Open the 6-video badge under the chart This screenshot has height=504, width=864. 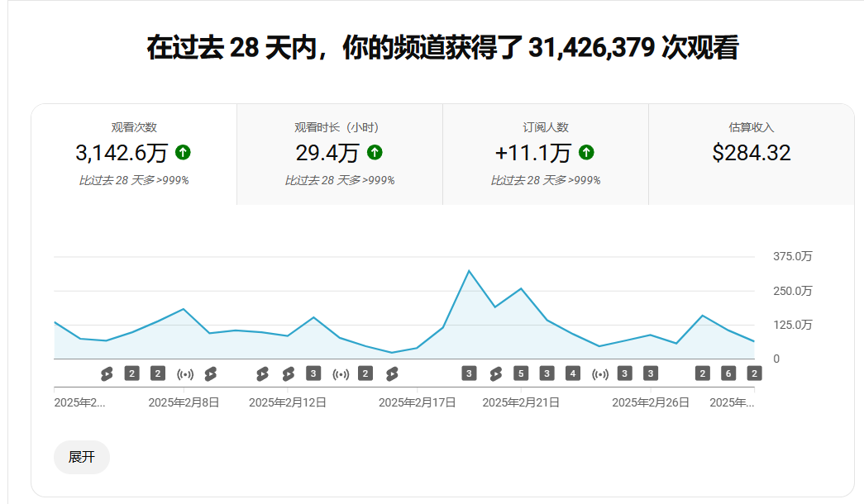pos(728,374)
